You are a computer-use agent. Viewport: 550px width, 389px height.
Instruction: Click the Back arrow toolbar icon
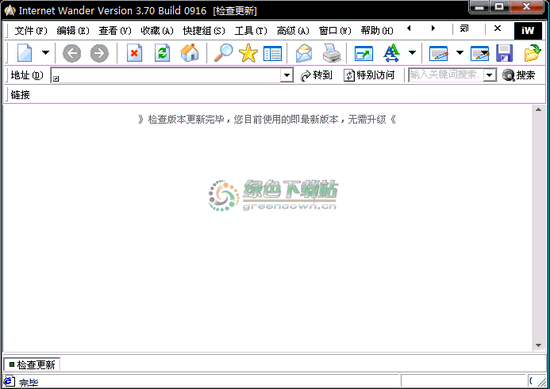point(72,54)
